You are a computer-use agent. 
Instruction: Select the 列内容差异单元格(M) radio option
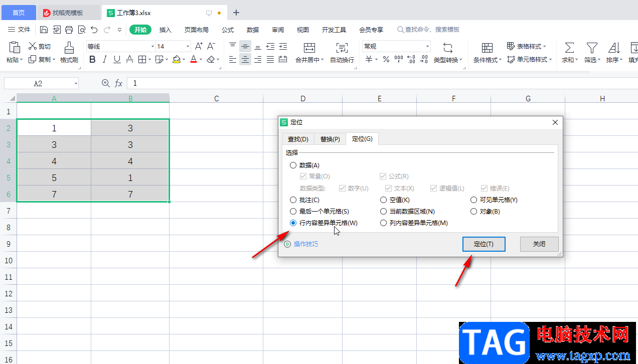383,223
